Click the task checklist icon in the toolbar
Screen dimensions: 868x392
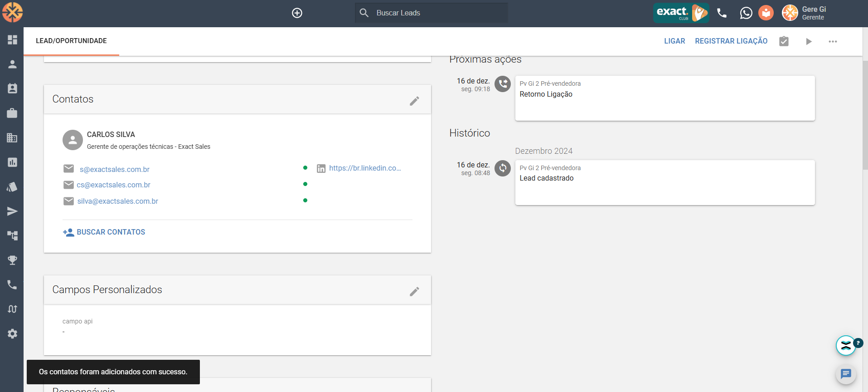(x=784, y=41)
